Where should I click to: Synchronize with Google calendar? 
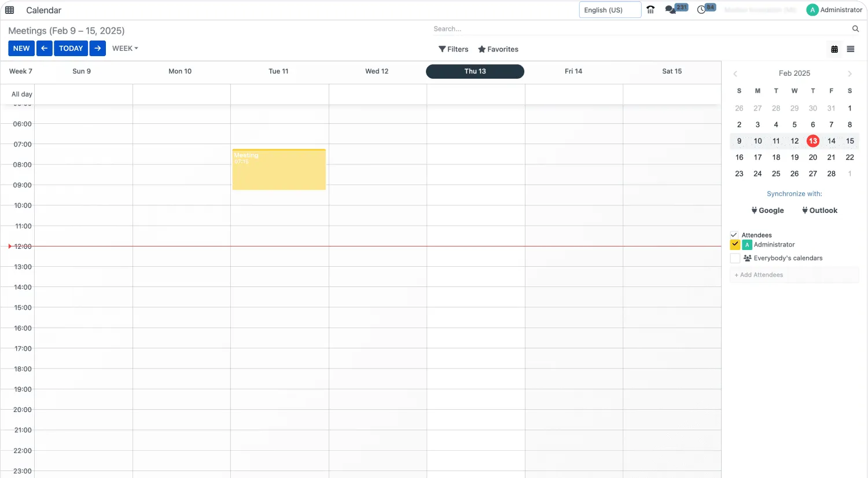click(768, 211)
